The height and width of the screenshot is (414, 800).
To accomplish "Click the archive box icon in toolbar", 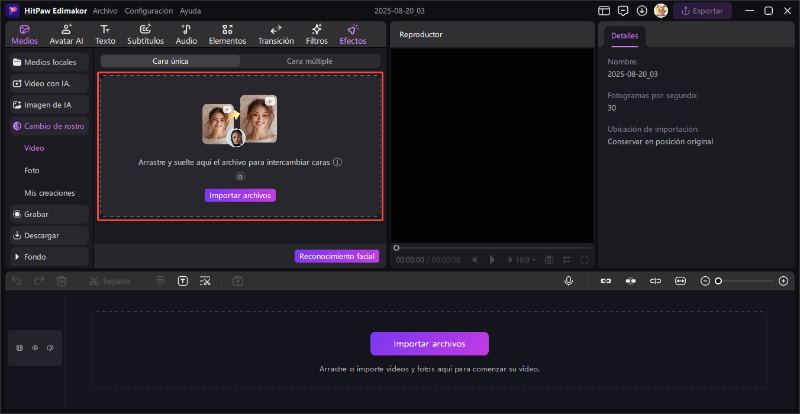I will tap(237, 281).
